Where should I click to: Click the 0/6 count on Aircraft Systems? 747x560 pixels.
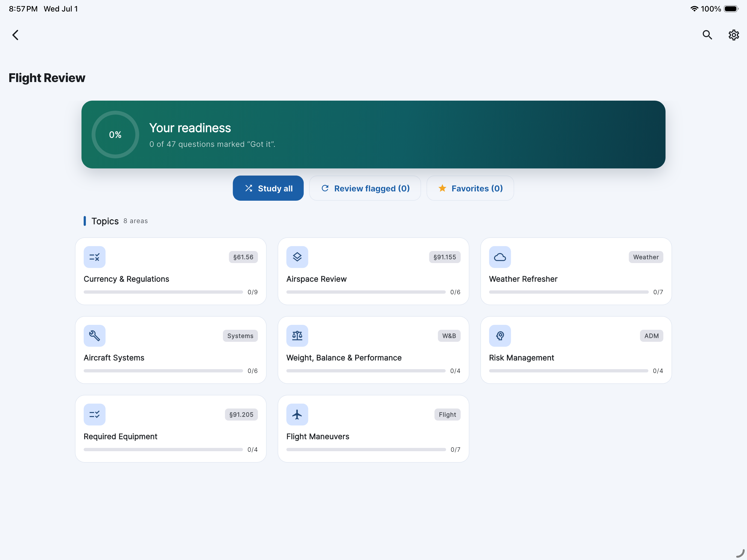tap(252, 371)
